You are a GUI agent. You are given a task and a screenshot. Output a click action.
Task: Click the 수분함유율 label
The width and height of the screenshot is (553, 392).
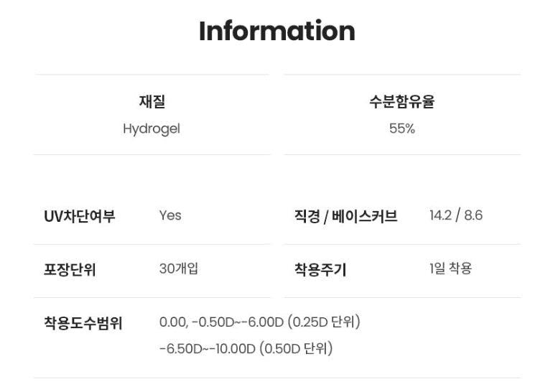coord(402,102)
